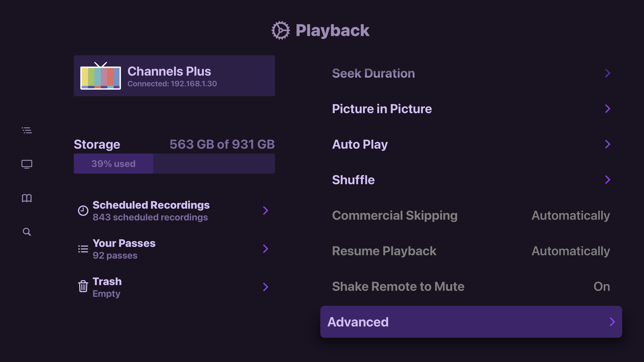Click the Resume Playback label

click(384, 251)
